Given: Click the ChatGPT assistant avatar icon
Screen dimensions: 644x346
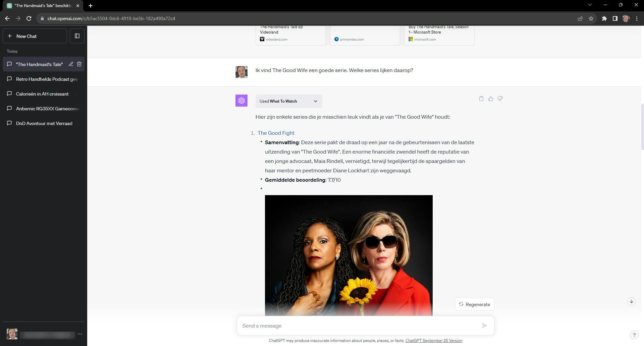Looking at the screenshot, I should coord(241,101).
